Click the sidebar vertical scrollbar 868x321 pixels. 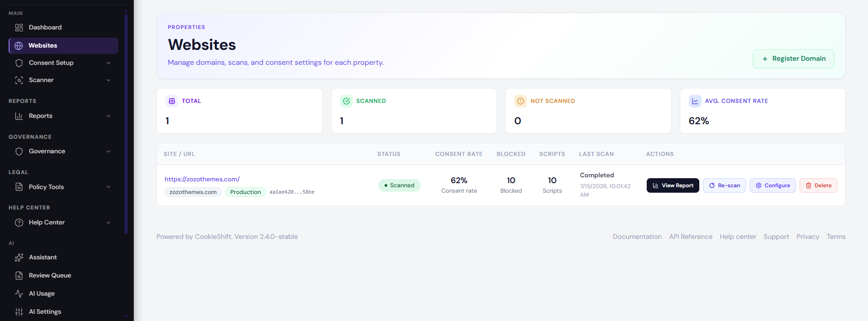coord(126,123)
